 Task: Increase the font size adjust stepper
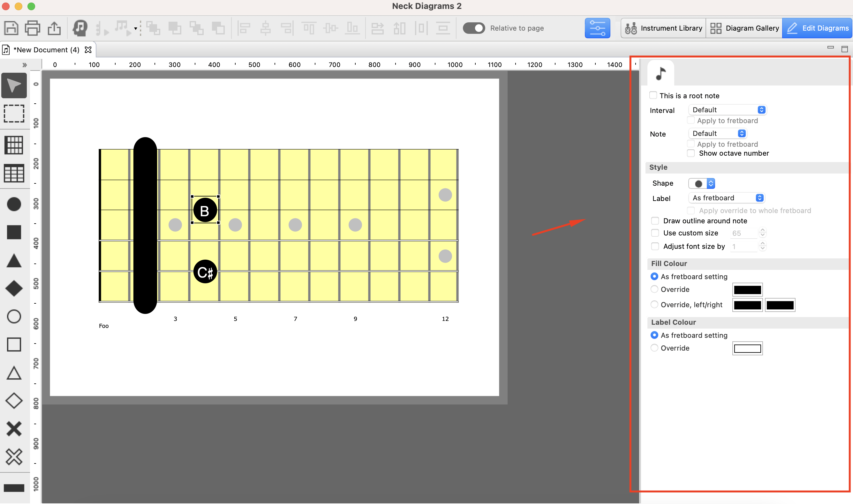(763, 243)
